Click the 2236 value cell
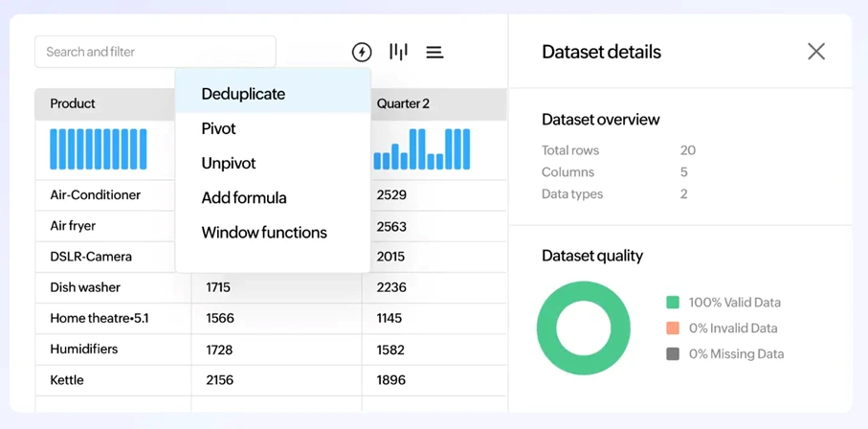868x429 pixels. click(434, 287)
